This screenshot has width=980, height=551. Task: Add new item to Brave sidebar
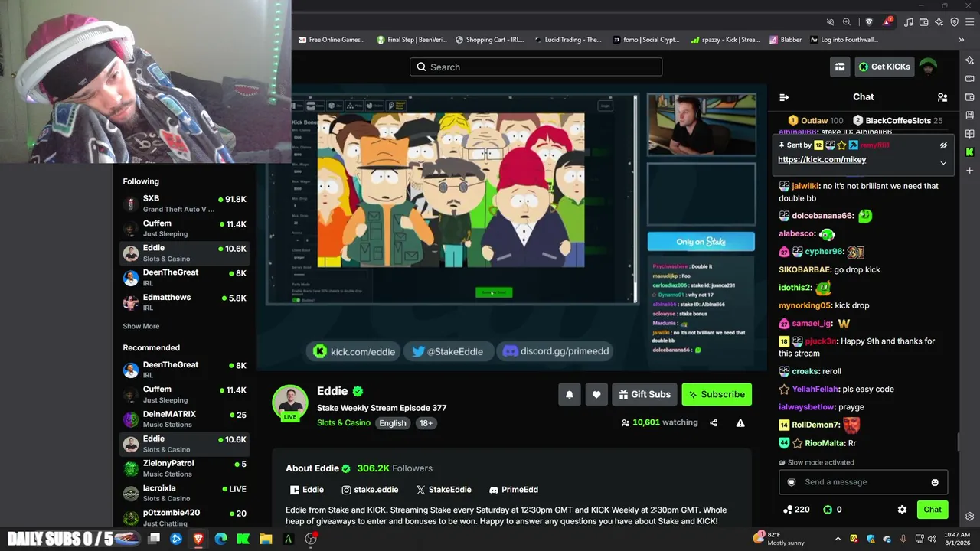pos(970,171)
